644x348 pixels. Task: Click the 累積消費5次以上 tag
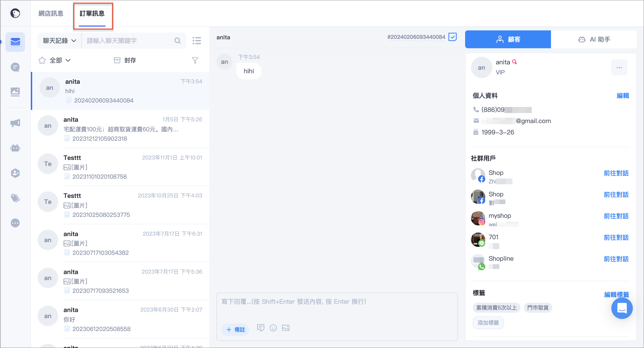click(496, 308)
